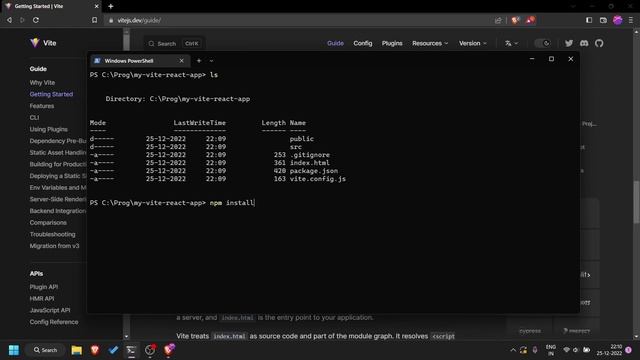Click vite.config.js in the terminal listing

pos(318,179)
